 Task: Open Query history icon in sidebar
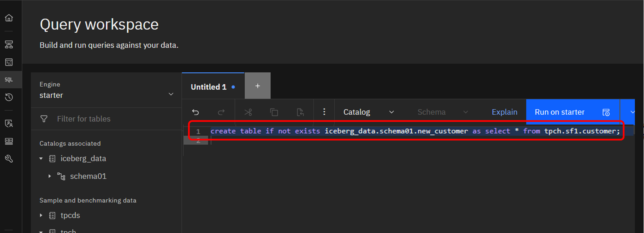tap(9, 97)
